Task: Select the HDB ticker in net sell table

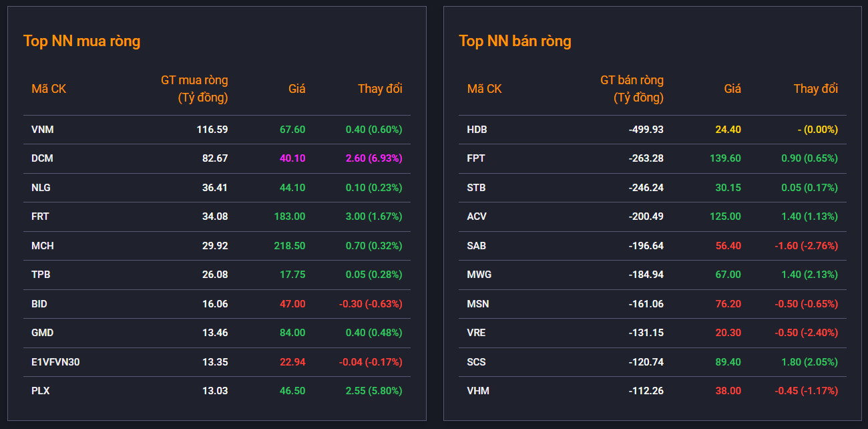Action: click(477, 130)
